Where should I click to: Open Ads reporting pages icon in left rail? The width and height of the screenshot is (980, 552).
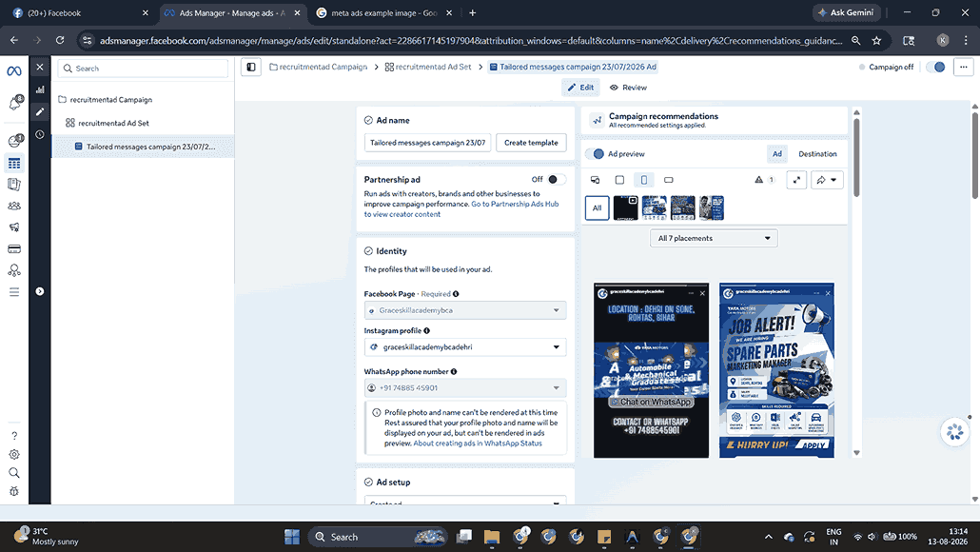pyautogui.click(x=13, y=185)
